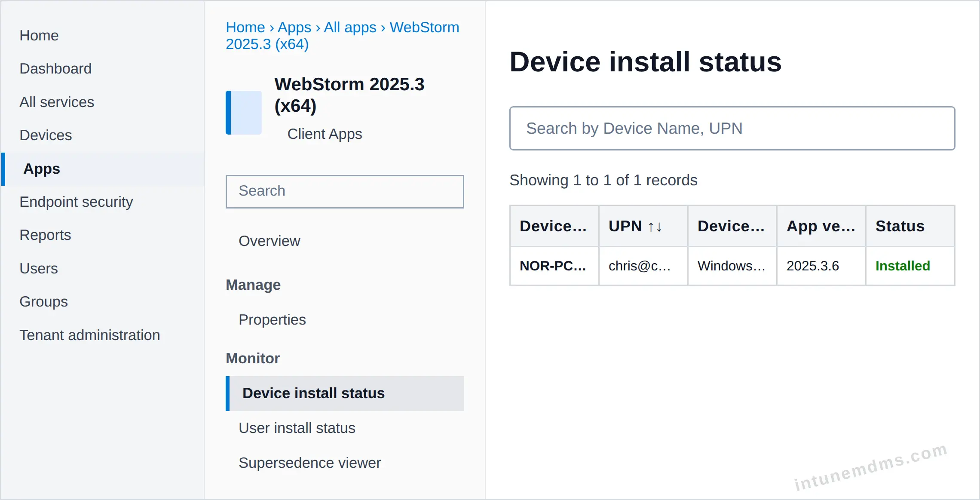Image resolution: width=980 pixels, height=500 pixels.
Task: Click the 2025.3.6 version cell
Action: coord(821,266)
